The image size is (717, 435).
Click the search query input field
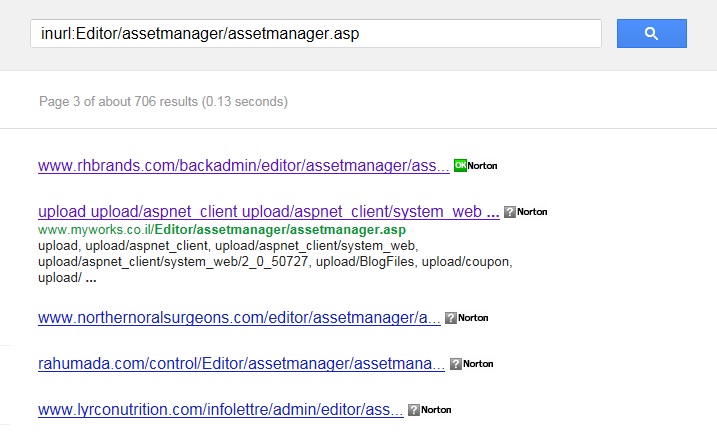click(316, 33)
